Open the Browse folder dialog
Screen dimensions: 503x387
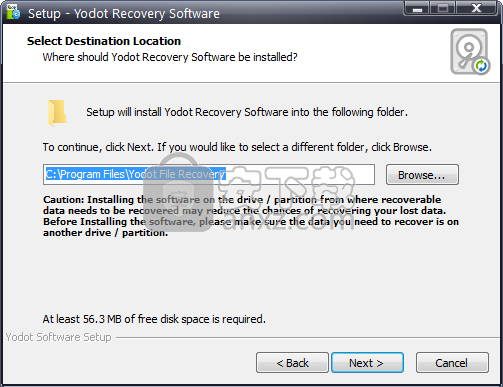tap(422, 174)
